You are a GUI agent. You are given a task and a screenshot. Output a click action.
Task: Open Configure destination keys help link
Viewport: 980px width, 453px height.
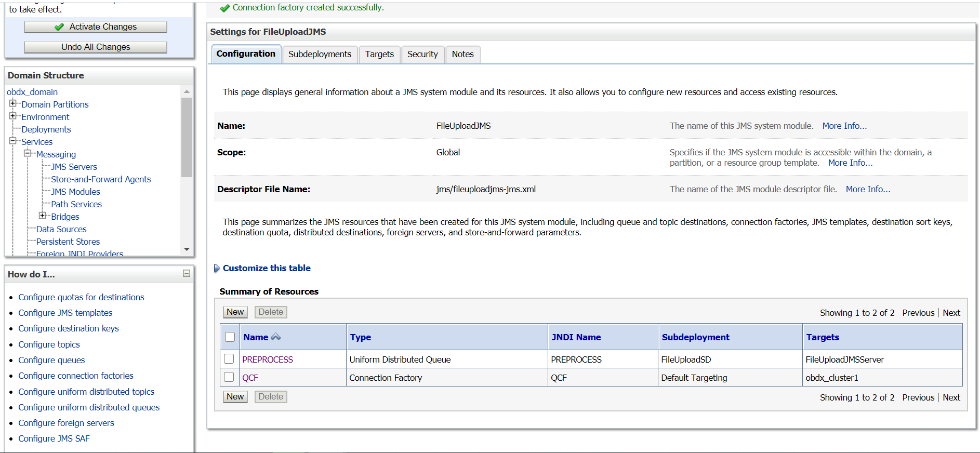pyautogui.click(x=69, y=328)
